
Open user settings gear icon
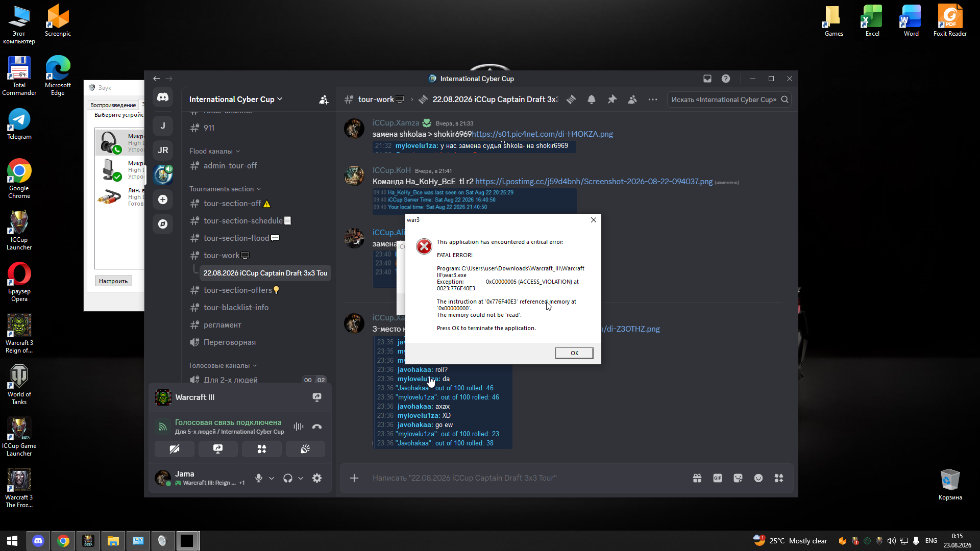(317, 478)
